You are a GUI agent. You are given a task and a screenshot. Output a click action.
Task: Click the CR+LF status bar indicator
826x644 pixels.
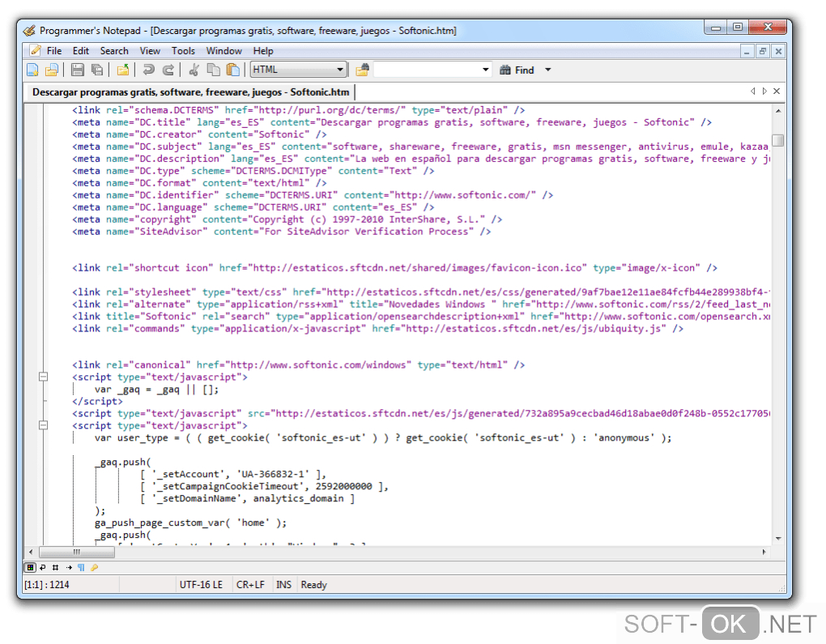click(x=249, y=585)
